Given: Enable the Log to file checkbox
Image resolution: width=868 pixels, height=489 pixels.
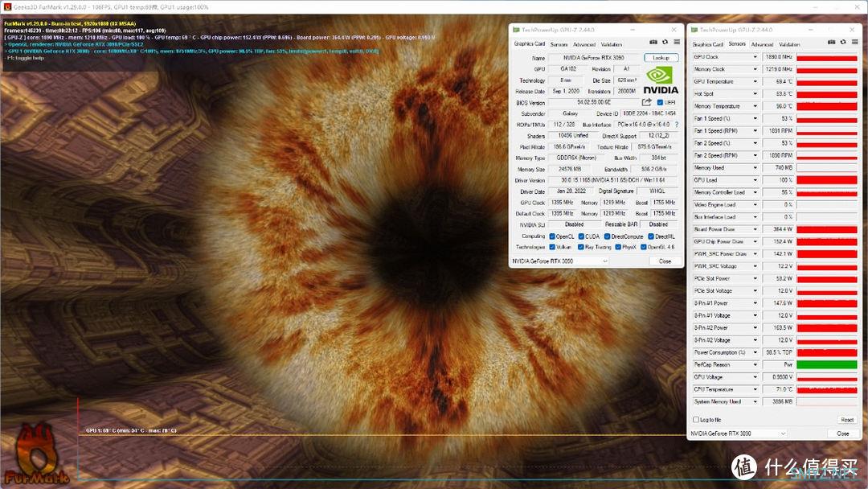Looking at the screenshot, I should 696,420.
